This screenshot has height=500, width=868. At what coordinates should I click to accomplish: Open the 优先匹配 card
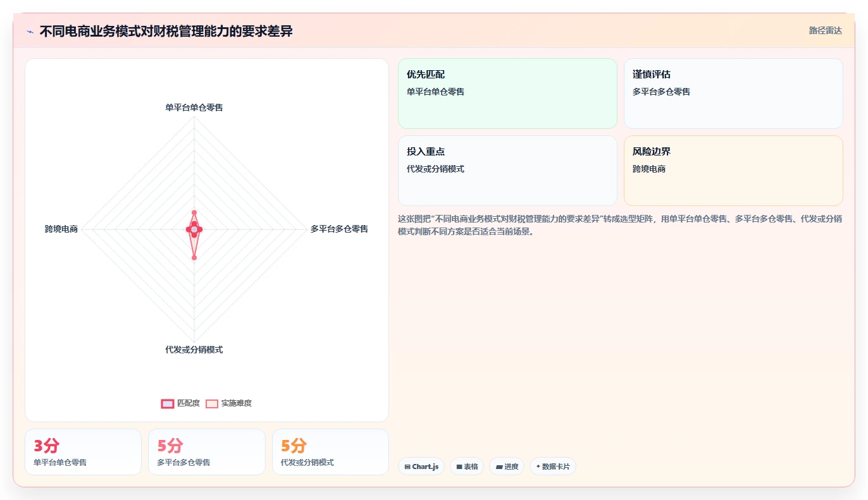507,94
